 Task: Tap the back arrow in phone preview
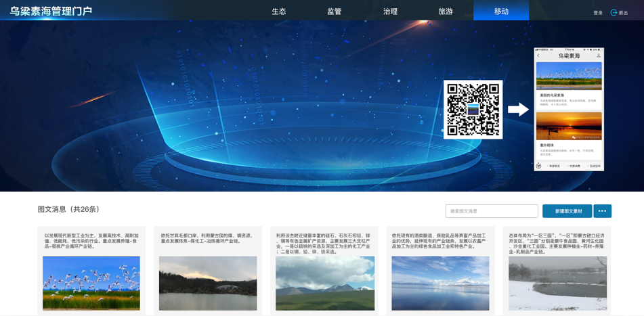(538, 56)
